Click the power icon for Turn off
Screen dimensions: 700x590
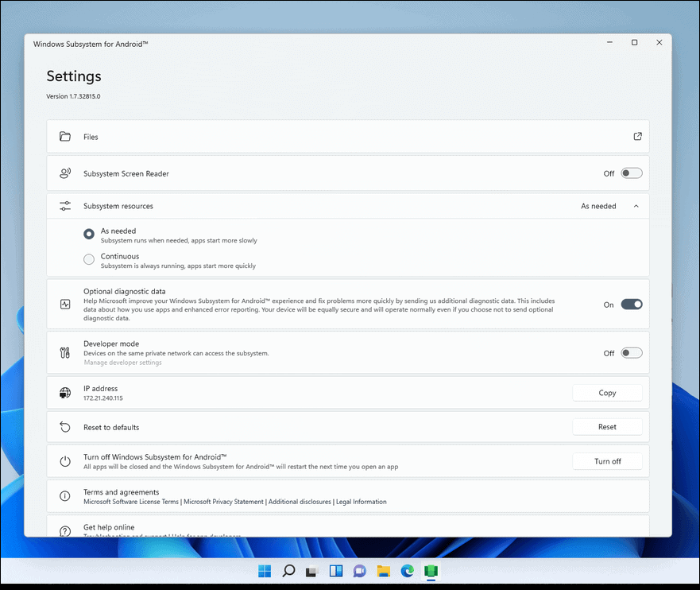(64, 460)
